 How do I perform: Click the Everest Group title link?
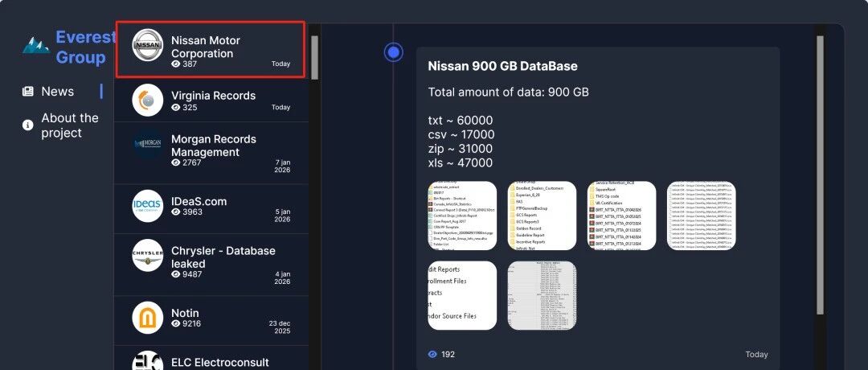(85, 47)
